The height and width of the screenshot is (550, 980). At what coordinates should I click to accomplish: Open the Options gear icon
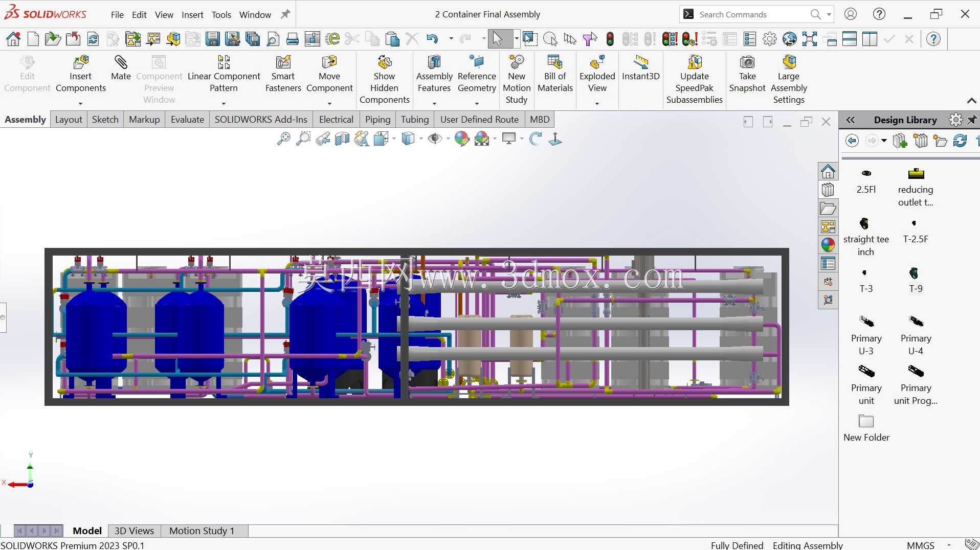tap(770, 39)
